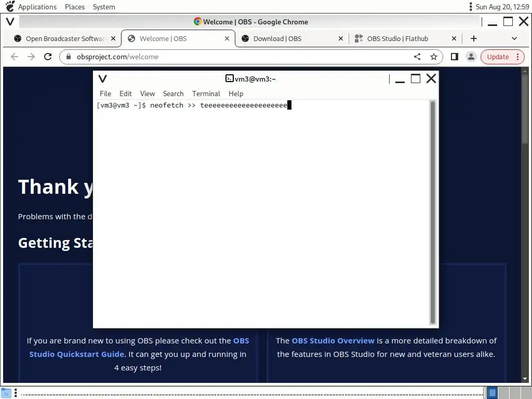Click the terminal vertical scrollbar
532x399 pixels.
(x=433, y=212)
